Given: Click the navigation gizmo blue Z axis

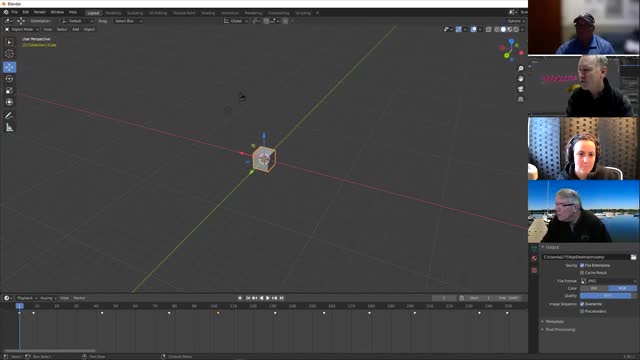Looking at the screenshot, I should [x=511, y=41].
